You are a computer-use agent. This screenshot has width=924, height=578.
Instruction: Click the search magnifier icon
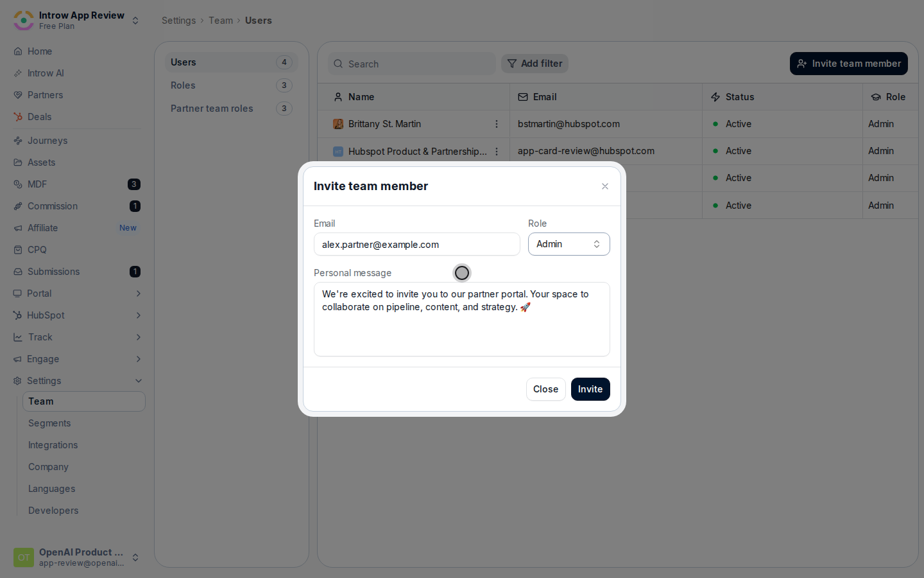[x=338, y=64]
